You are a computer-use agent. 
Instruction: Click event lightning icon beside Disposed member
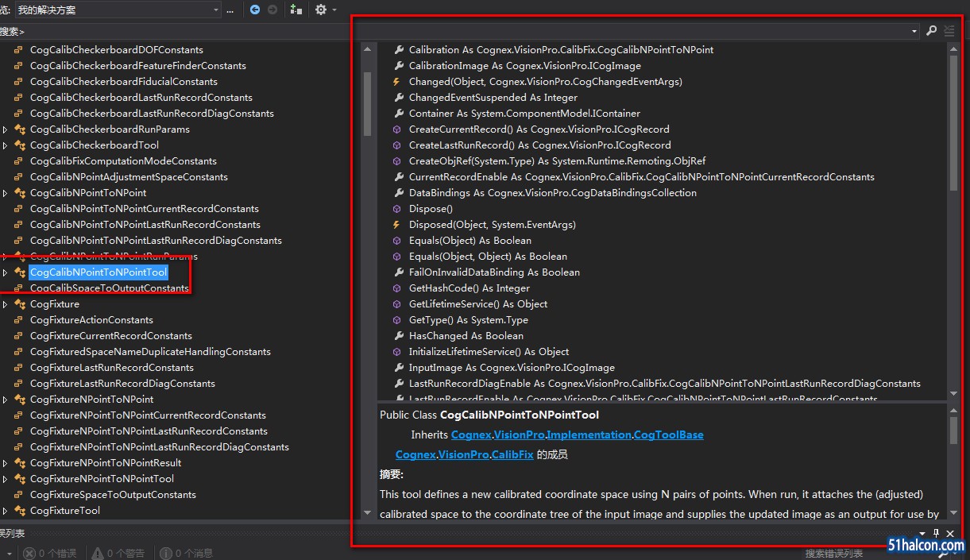pyautogui.click(x=396, y=225)
